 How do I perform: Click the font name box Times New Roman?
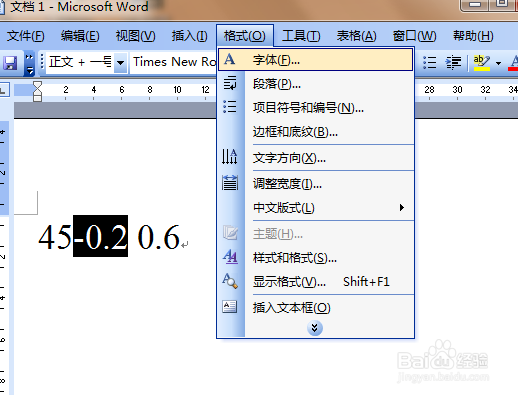tap(173, 62)
